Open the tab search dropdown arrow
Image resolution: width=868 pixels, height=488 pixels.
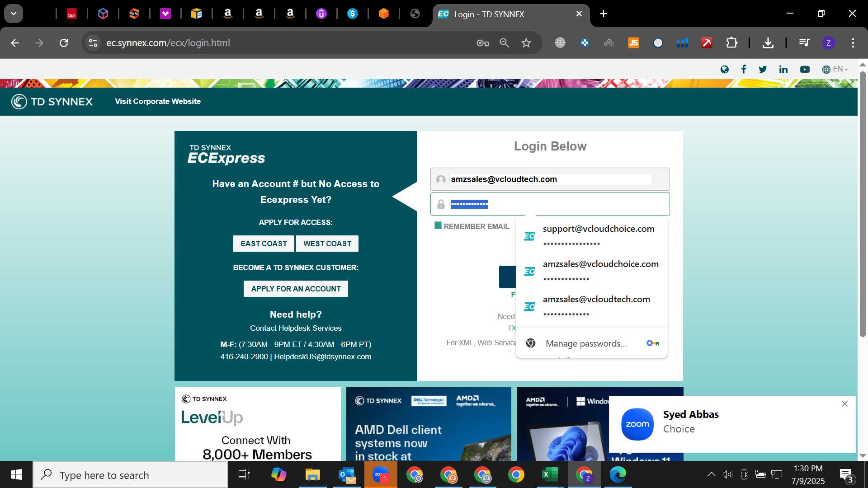(x=14, y=14)
